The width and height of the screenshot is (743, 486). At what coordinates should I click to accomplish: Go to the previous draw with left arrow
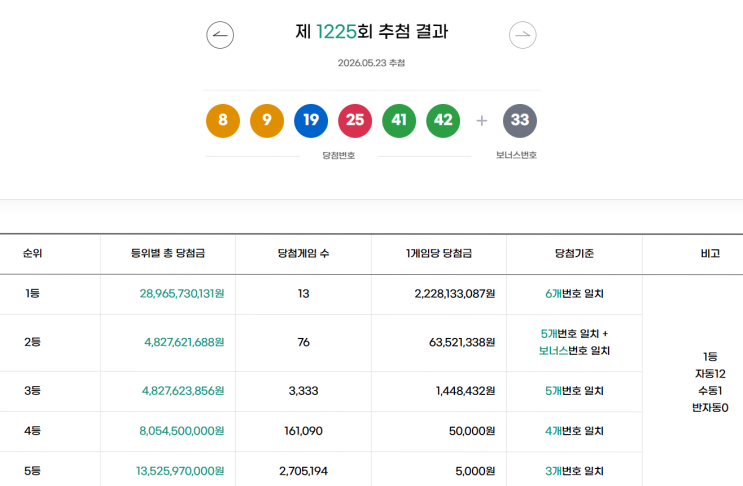coord(220,35)
